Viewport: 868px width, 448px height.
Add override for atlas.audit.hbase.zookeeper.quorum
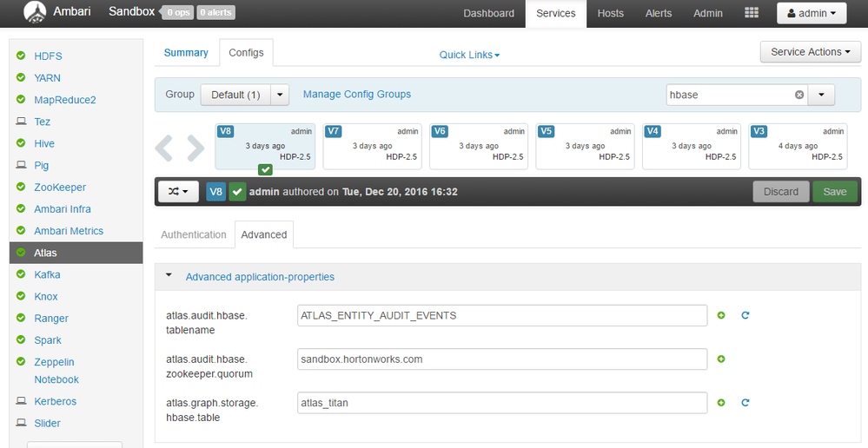tap(721, 359)
